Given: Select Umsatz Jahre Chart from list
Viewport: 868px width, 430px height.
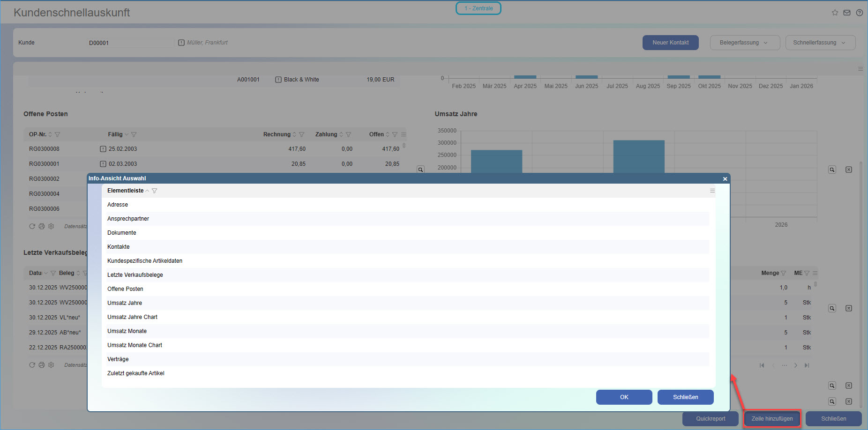Looking at the screenshot, I should pos(132,317).
